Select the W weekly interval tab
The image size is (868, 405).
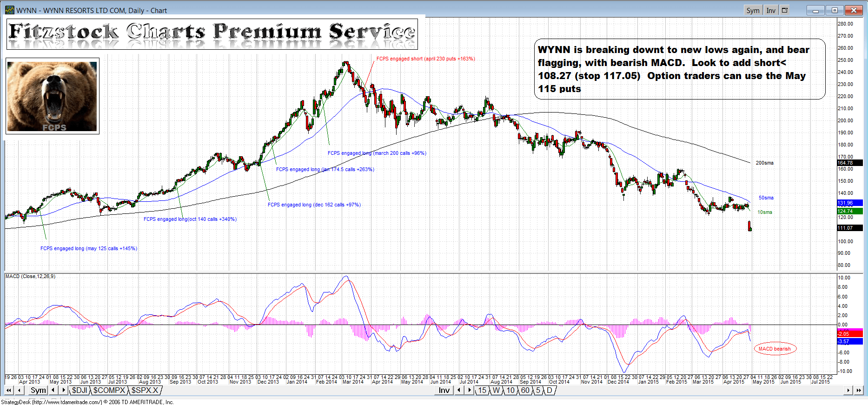click(x=496, y=391)
